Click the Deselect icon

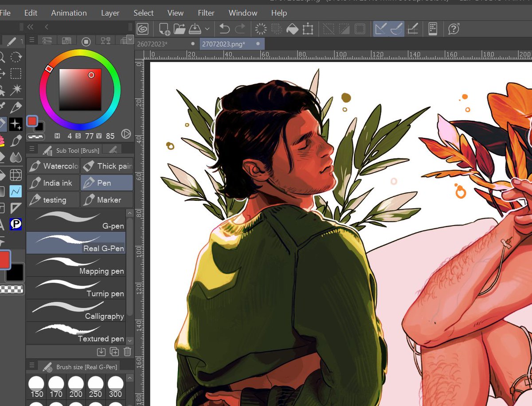coord(329,29)
